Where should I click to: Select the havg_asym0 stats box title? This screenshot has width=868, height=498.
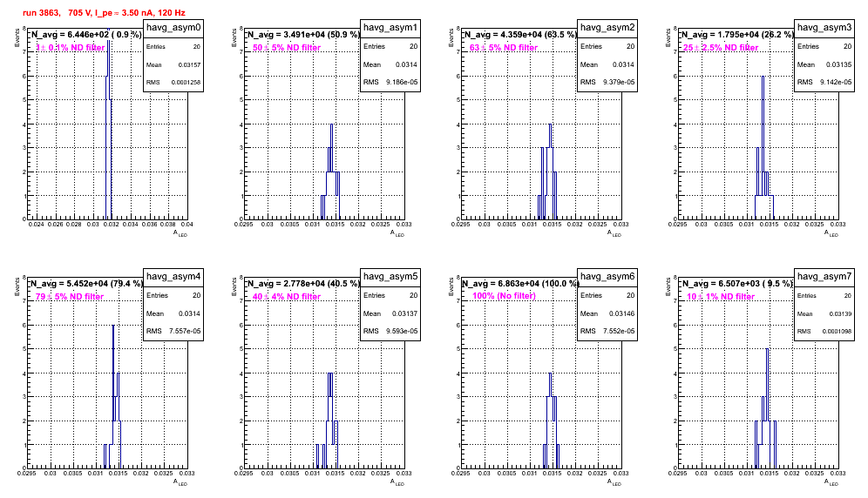173,27
